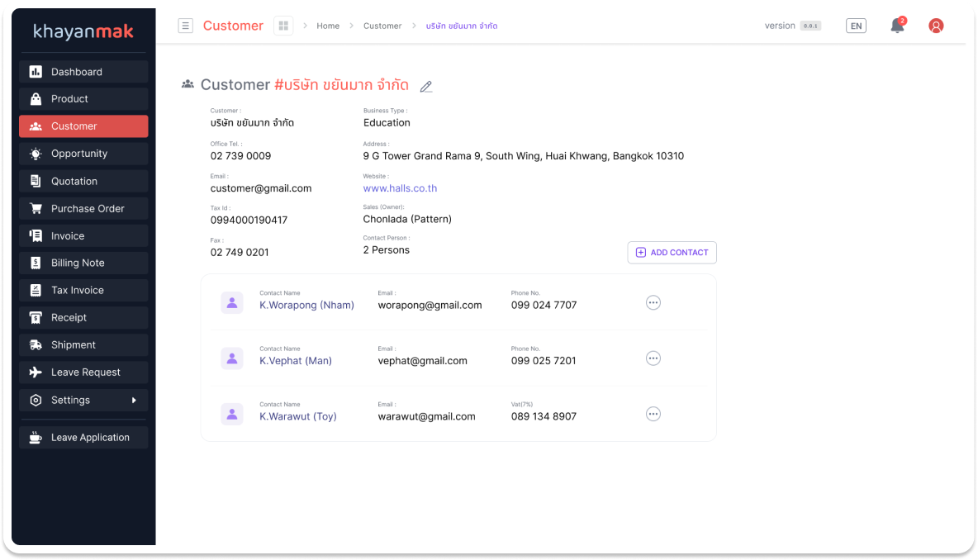Click the hamburger menu icon in header

point(186,26)
